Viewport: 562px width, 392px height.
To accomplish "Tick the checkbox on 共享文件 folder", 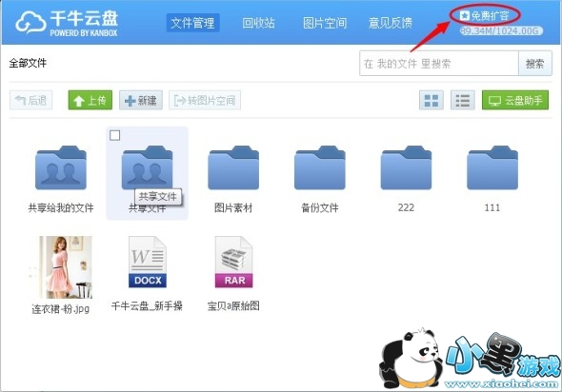I will (x=114, y=135).
